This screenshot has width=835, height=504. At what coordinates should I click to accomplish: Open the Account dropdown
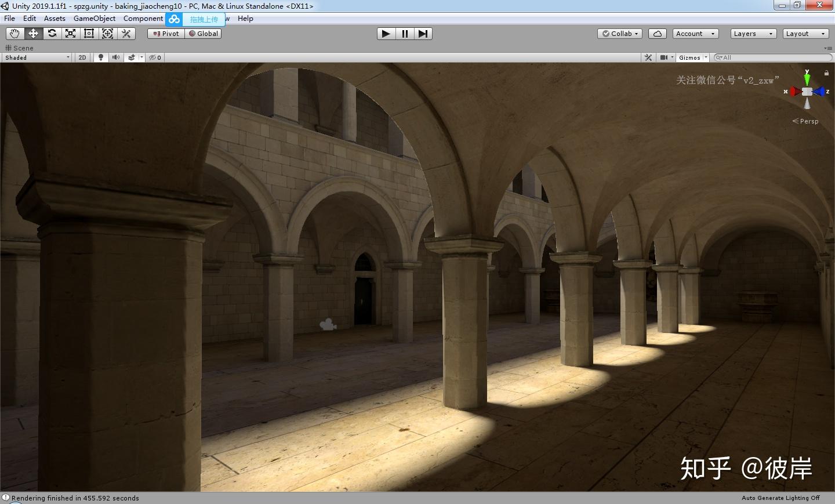695,34
